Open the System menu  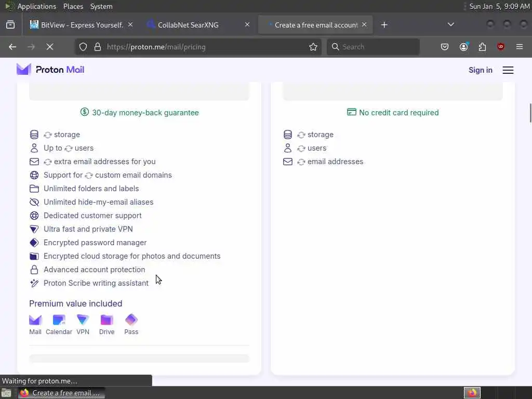pyautogui.click(x=101, y=6)
